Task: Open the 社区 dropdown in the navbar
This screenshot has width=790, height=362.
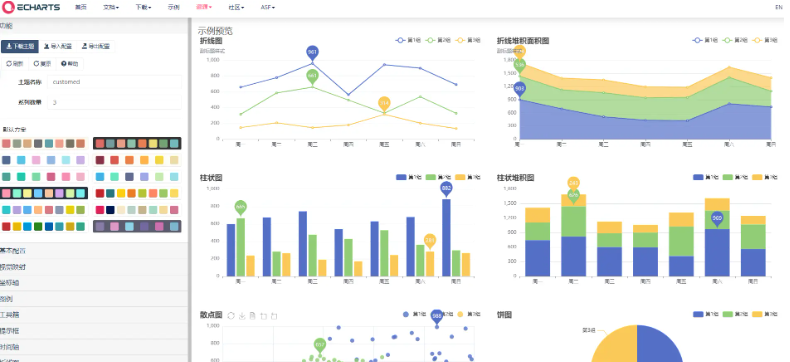Action: pyautogui.click(x=236, y=8)
